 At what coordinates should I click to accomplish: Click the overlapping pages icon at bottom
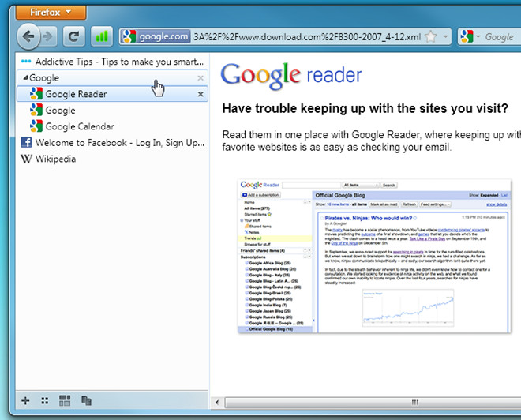pyautogui.click(x=86, y=401)
